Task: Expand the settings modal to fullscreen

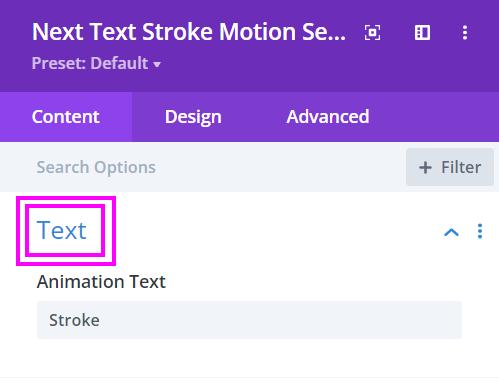Action: pyautogui.click(x=372, y=33)
